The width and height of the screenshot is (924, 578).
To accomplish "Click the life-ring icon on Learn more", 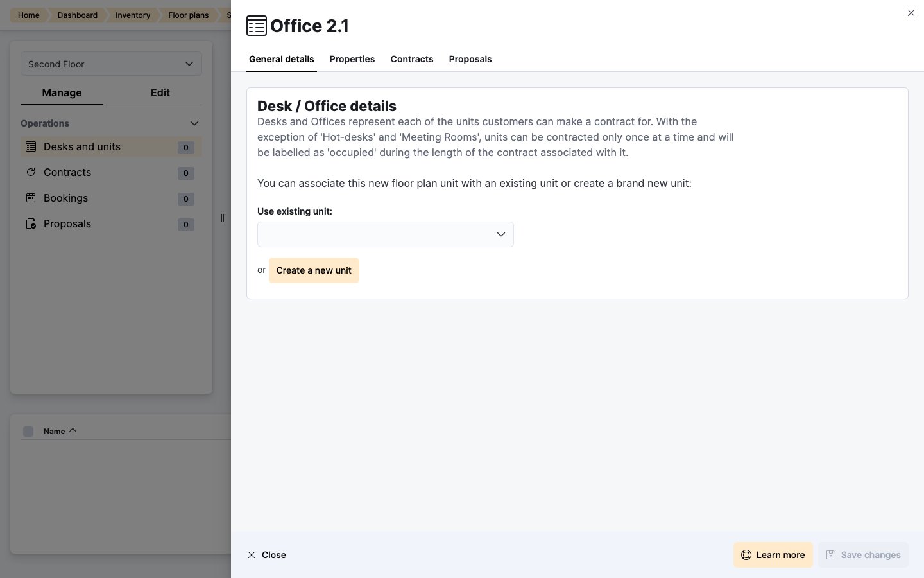I will 746,555.
